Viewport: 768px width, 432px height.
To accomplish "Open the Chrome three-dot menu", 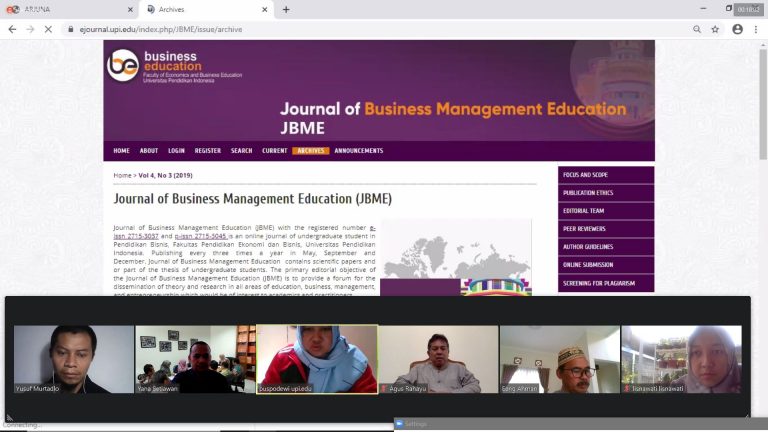I will pos(756,29).
